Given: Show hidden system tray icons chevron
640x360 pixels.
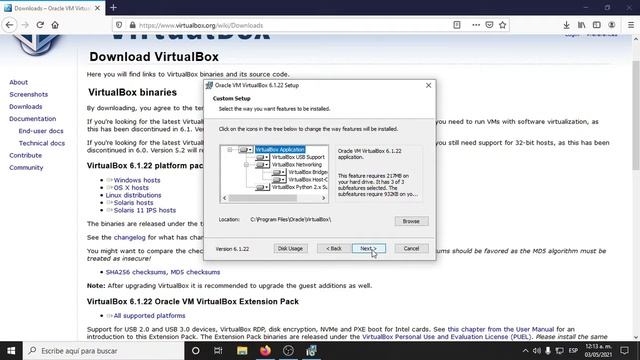Looking at the screenshot, I should click(x=525, y=351).
